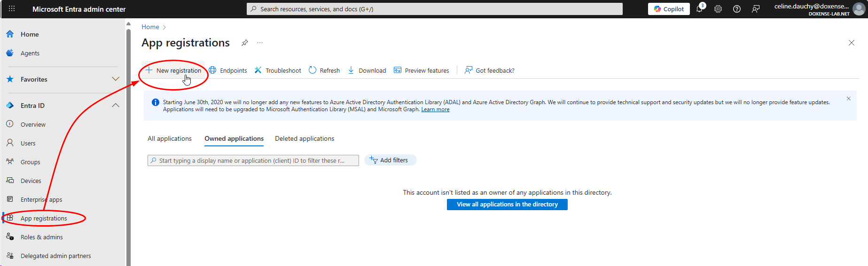Refresh the application list
Image resolution: width=868 pixels, height=266 pixels.
point(324,70)
